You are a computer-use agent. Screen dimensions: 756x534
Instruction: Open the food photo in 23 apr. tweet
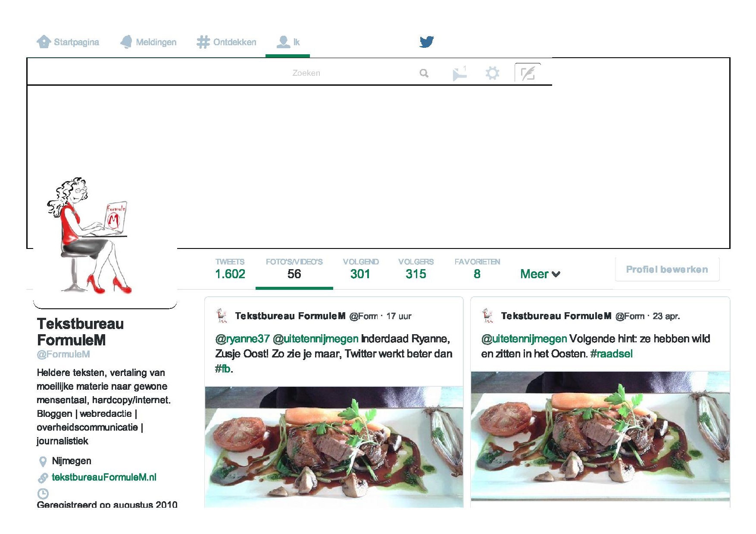[600, 436]
